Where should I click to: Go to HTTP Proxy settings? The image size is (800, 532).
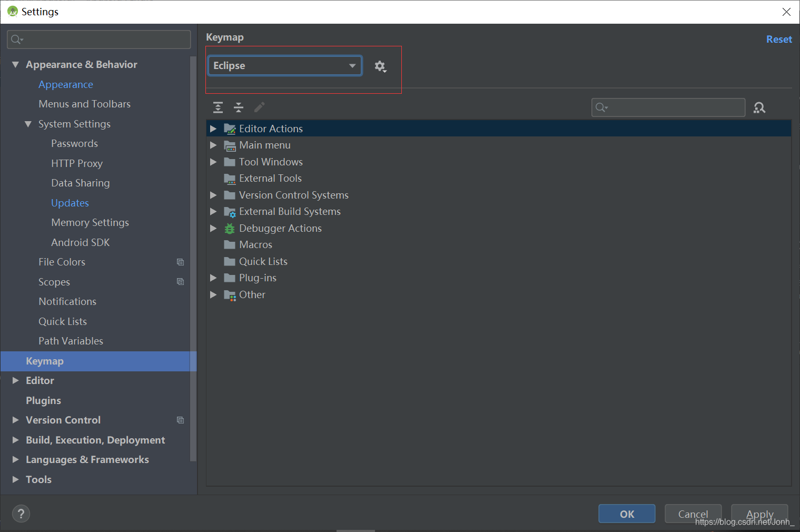point(77,163)
